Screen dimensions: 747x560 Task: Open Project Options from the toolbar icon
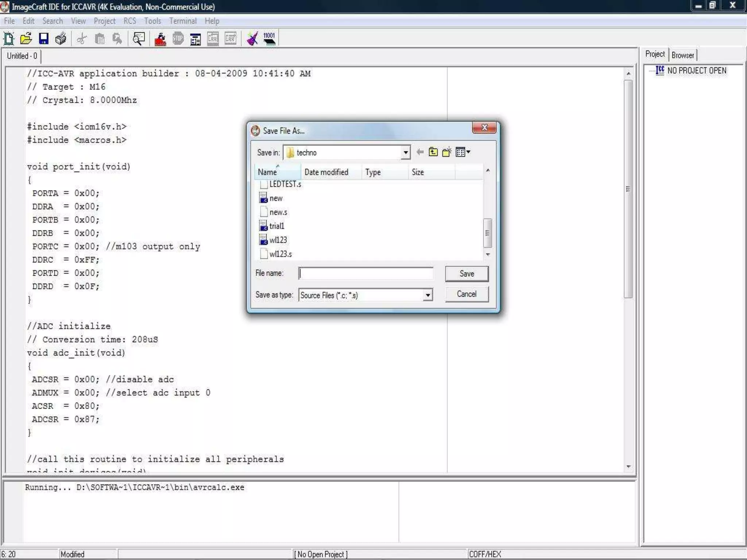pyautogui.click(x=196, y=39)
